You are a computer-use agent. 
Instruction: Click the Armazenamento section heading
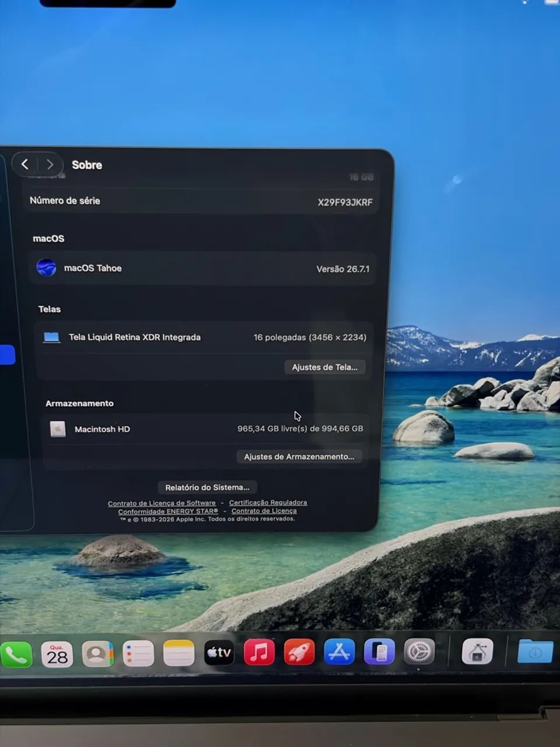click(79, 403)
